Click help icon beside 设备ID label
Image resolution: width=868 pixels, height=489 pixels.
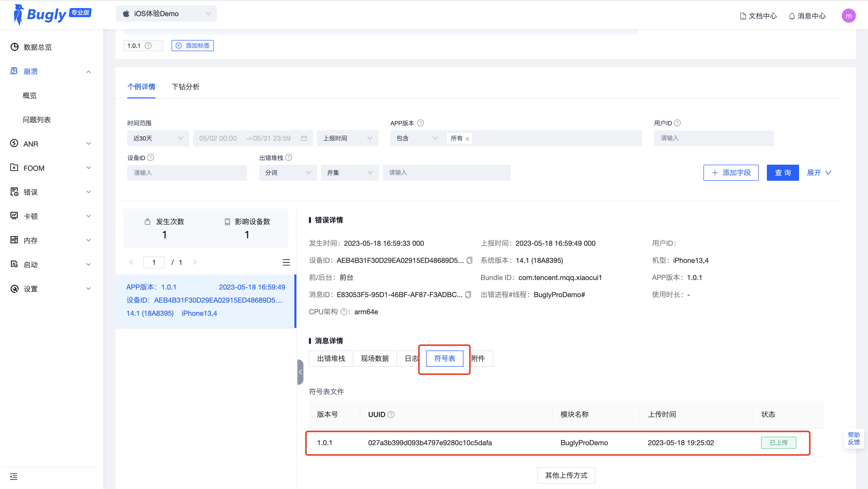[151, 157]
